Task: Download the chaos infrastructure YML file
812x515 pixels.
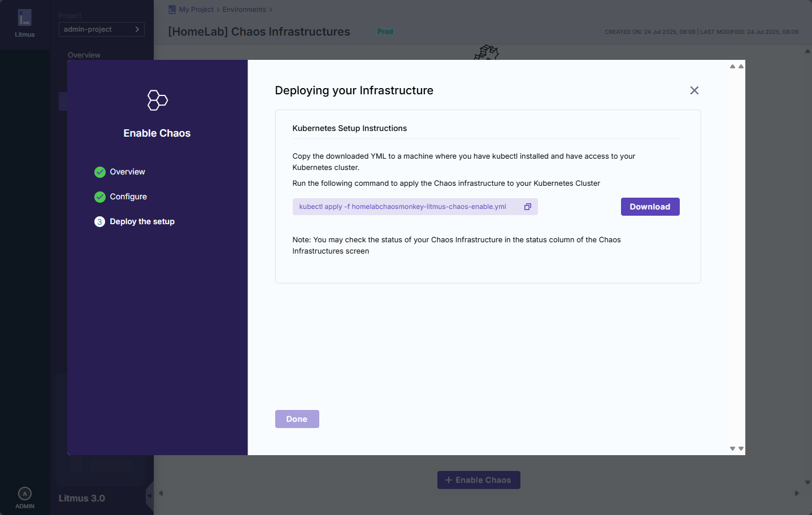Action: 650,207
